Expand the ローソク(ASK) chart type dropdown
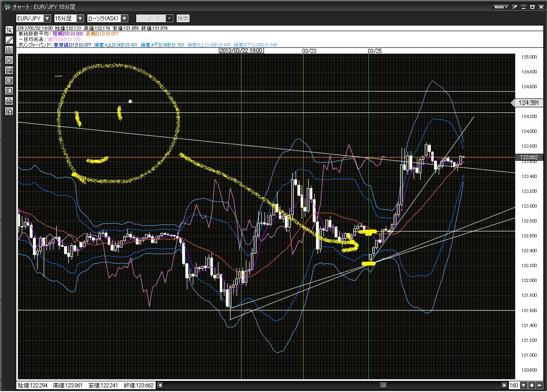The height and width of the screenshot is (392, 547). (x=124, y=19)
